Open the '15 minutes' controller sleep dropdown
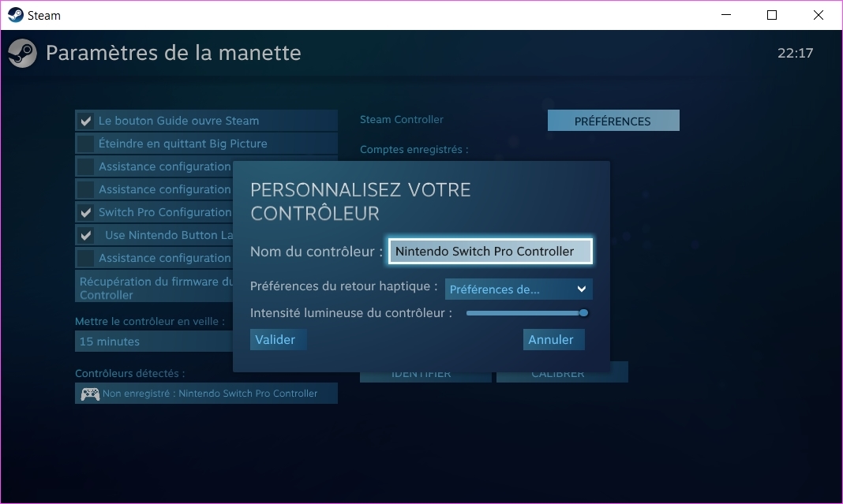Image resolution: width=843 pixels, height=504 pixels. (154, 342)
